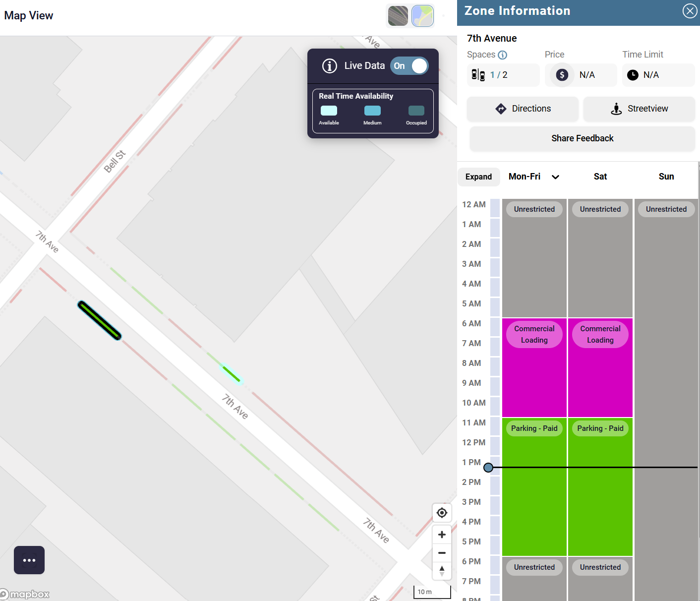Image resolution: width=700 pixels, height=601 pixels.
Task: Click Expand to widen the schedule view
Action: click(478, 177)
